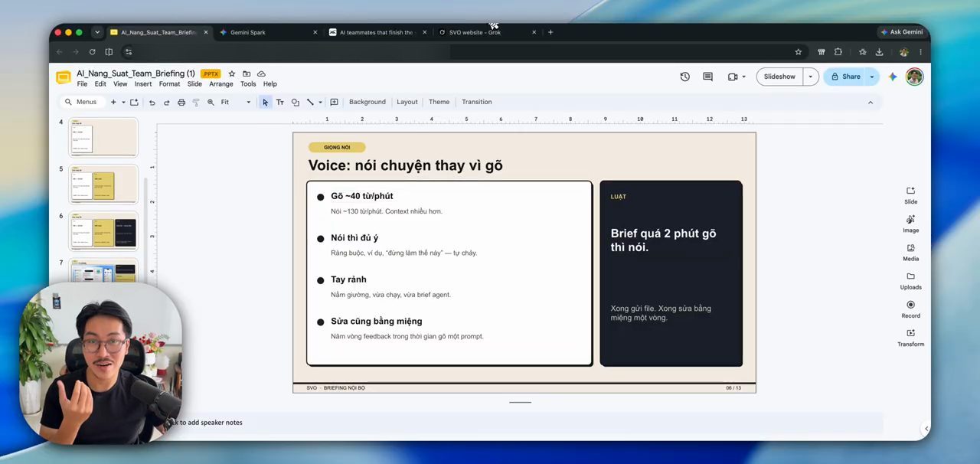
Task: Move presentation to a folder
Action: 247,74
